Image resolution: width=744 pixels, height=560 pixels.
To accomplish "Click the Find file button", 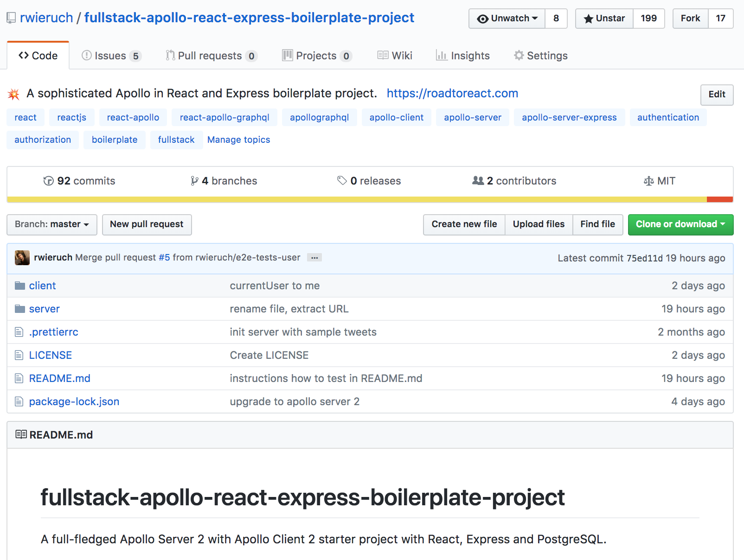I will pyautogui.click(x=598, y=224).
